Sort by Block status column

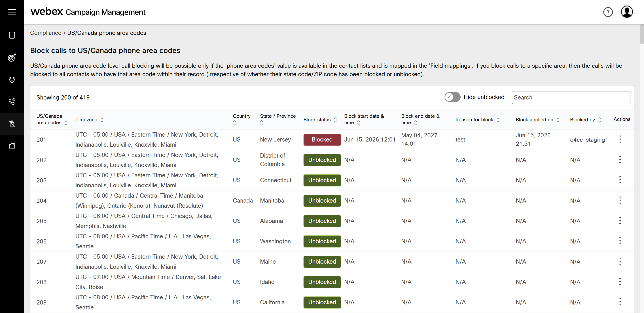click(335, 120)
